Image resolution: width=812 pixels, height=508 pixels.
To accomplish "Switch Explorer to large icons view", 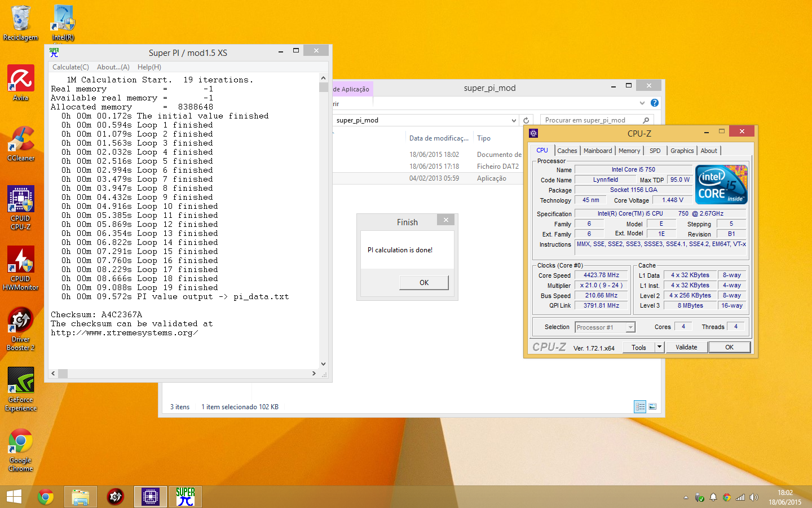I will 652,406.
